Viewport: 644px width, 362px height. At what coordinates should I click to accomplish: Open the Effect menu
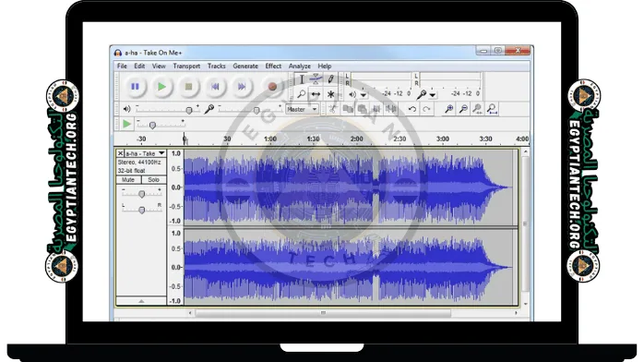[x=273, y=66]
